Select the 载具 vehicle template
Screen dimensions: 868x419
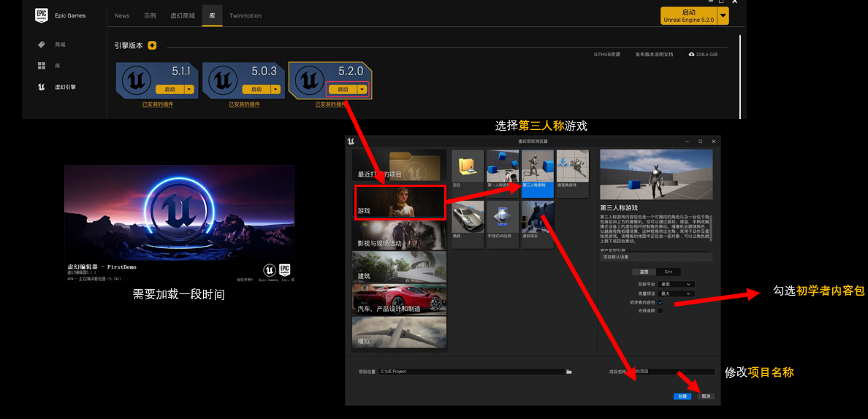[467, 225]
